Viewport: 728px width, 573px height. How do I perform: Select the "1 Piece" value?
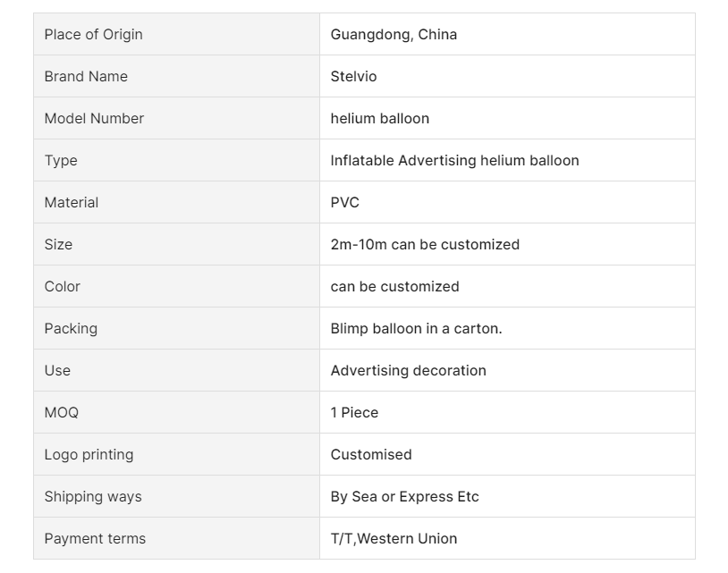(x=354, y=412)
